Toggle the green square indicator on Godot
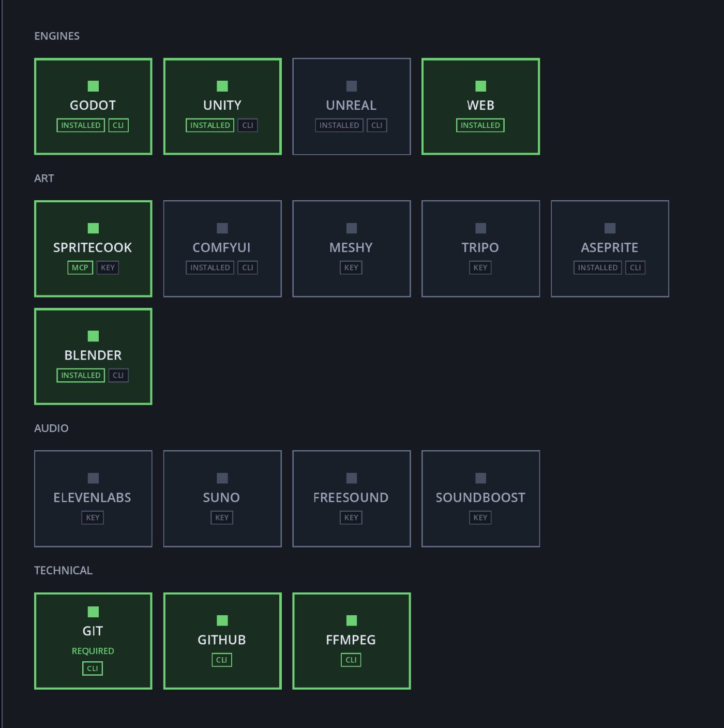Viewport: 724px width, 728px height. pos(93,86)
